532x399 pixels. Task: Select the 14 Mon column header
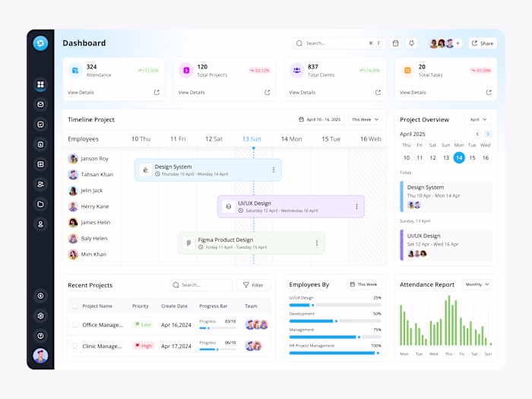click(x=291, y=139)
